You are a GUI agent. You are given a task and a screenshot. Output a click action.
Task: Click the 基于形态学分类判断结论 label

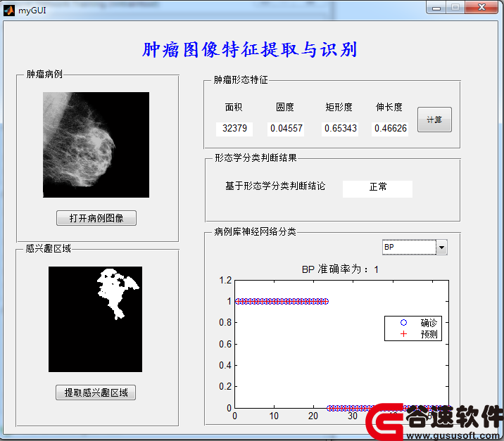pyautogui.click(x=275, y=186)
